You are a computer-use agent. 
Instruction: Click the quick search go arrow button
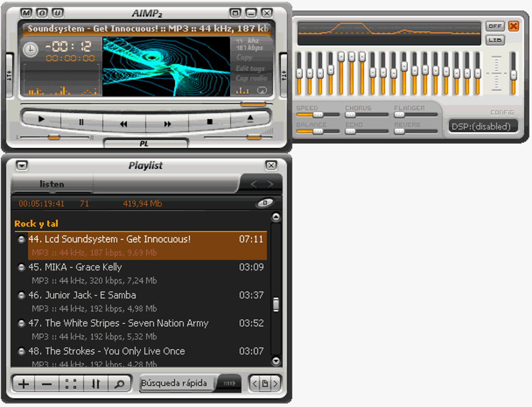[x=229, y=383]
